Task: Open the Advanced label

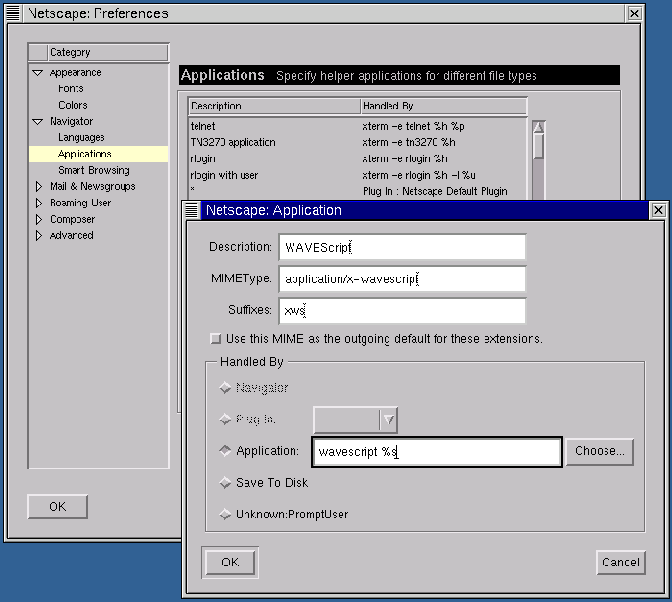Action: coord(72,236)
